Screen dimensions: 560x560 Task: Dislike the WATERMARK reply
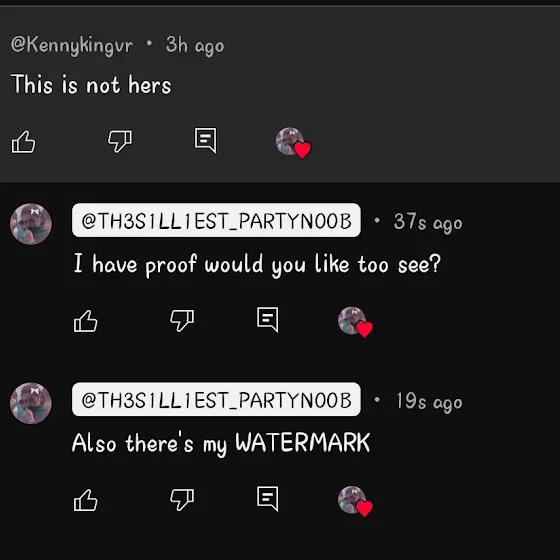click(182, 499)
